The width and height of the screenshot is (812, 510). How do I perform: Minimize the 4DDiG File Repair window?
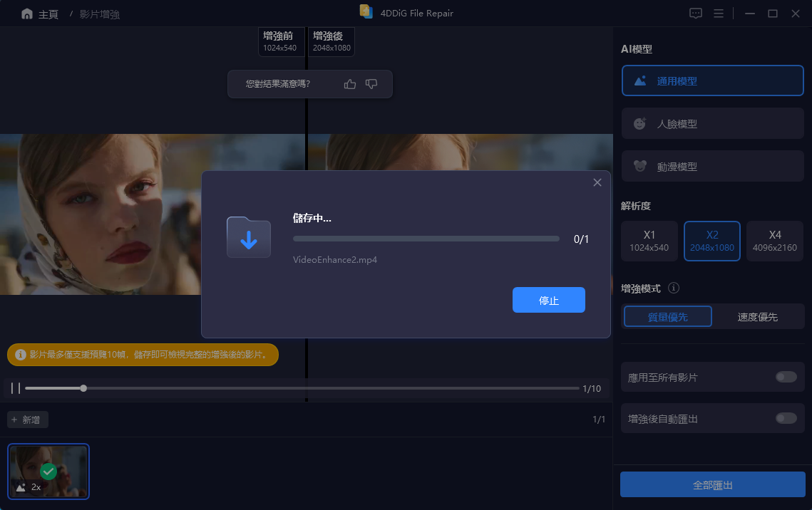749,14
